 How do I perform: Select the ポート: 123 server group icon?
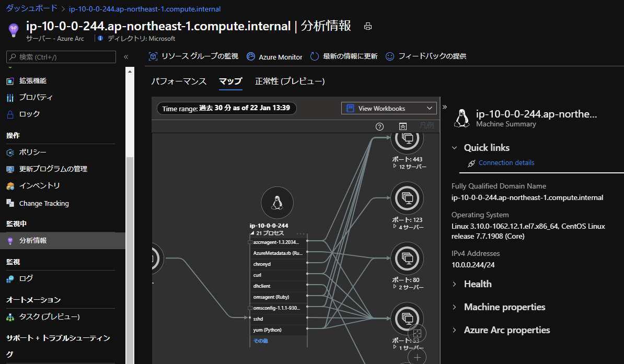(407, 198)
